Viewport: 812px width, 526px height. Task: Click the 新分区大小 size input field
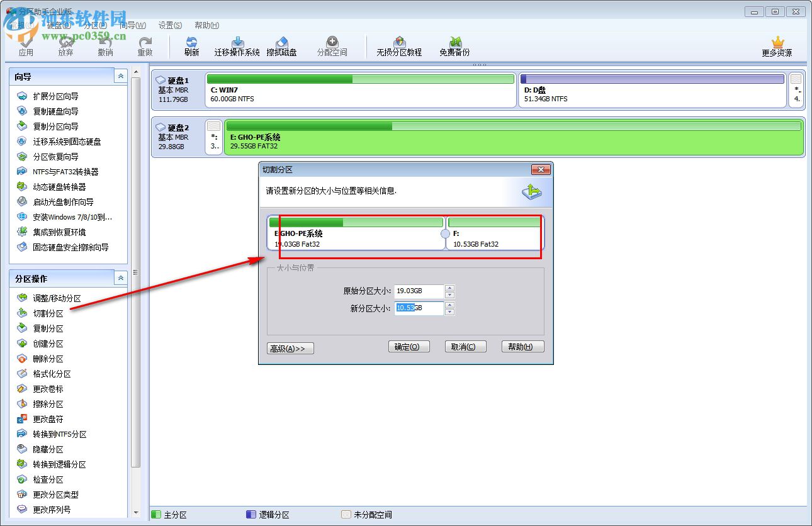coord(419,308)
